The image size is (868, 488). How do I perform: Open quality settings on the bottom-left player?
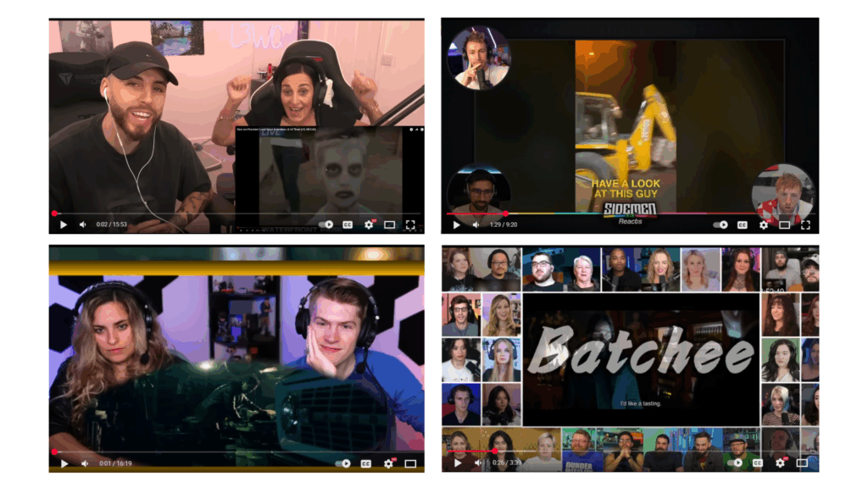[x=388, y=464]
